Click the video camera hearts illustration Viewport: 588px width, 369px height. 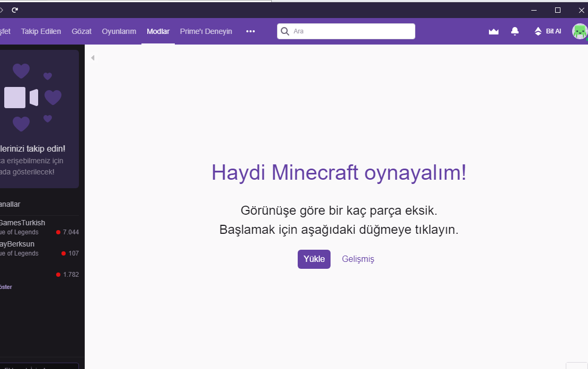pos(33,97)
